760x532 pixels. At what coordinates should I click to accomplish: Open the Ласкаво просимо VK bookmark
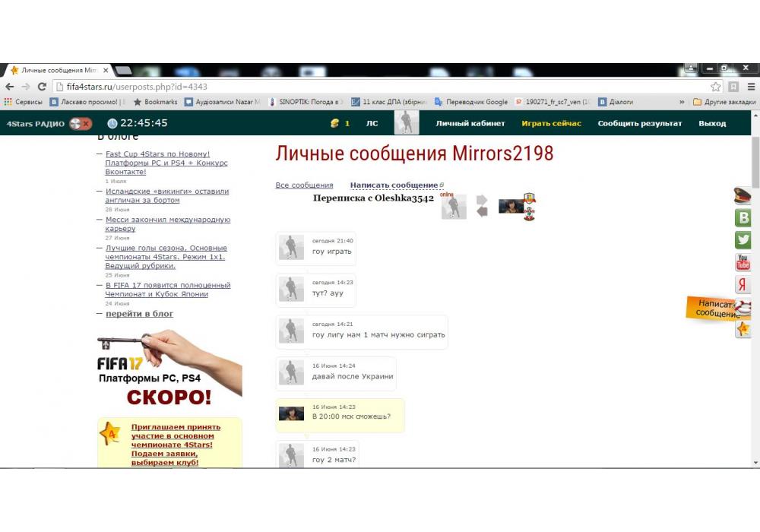tap(87, 102)
